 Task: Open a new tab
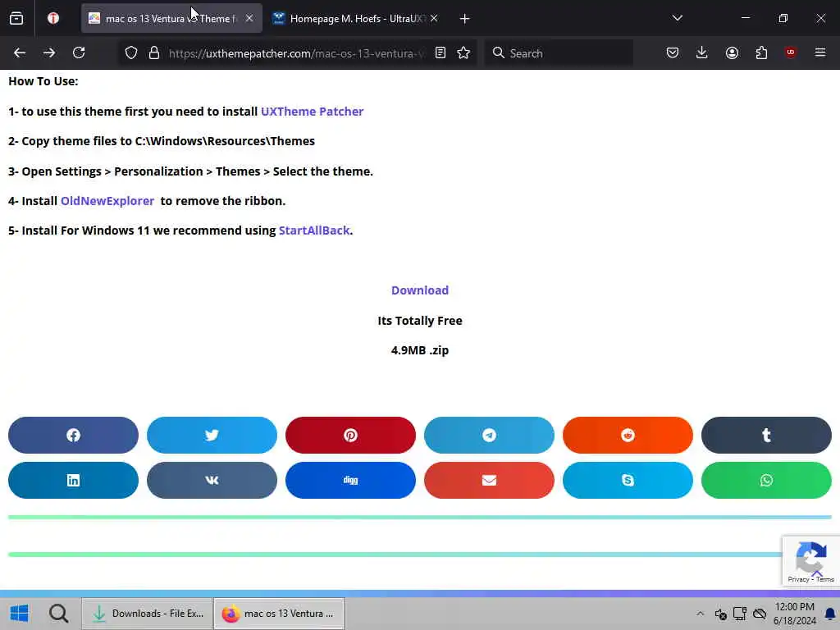tap(464, 19)
